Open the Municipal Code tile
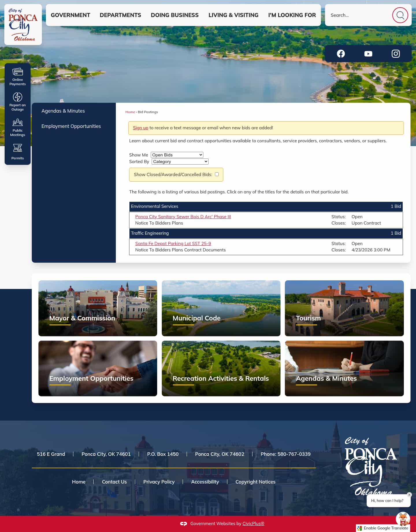This screenshot has height=532, width=416. [x=221, y=308]
